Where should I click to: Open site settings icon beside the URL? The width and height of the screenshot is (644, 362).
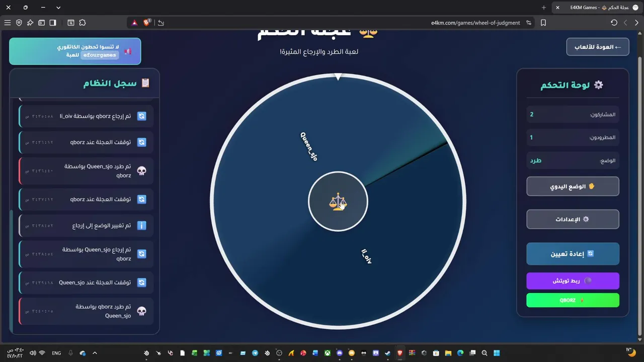coord(529,23)
